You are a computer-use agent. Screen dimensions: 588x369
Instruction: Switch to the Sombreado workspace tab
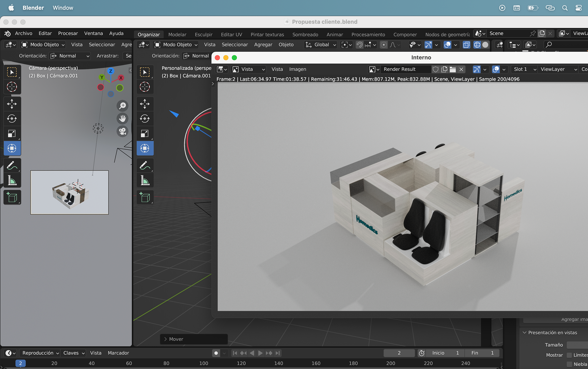pos(305,35)
